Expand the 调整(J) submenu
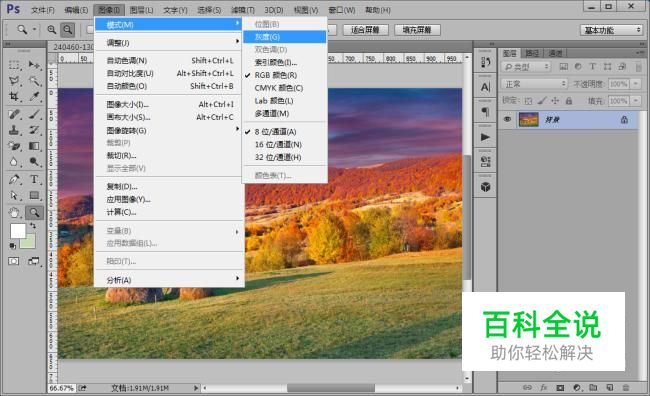 point(169,42)
